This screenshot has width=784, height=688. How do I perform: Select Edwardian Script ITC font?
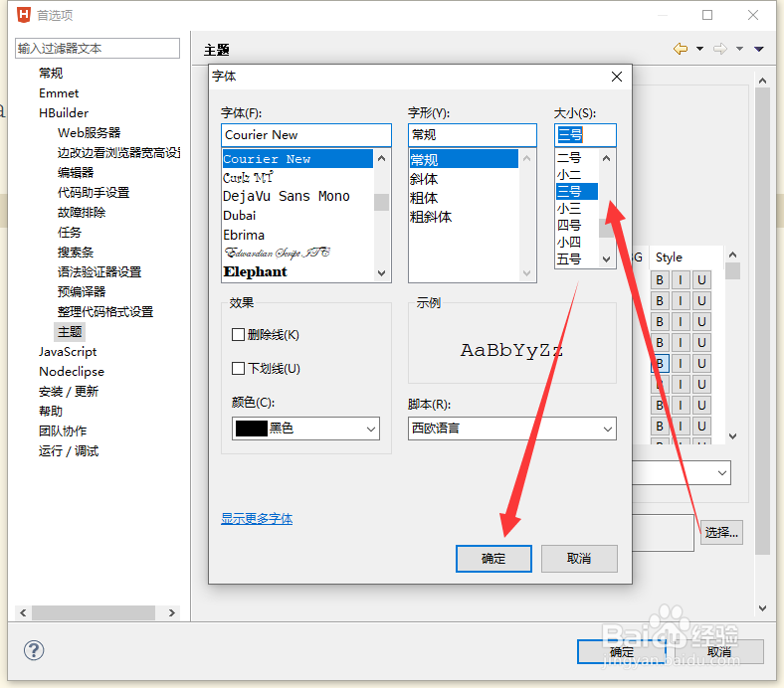[x=277, y=254]
